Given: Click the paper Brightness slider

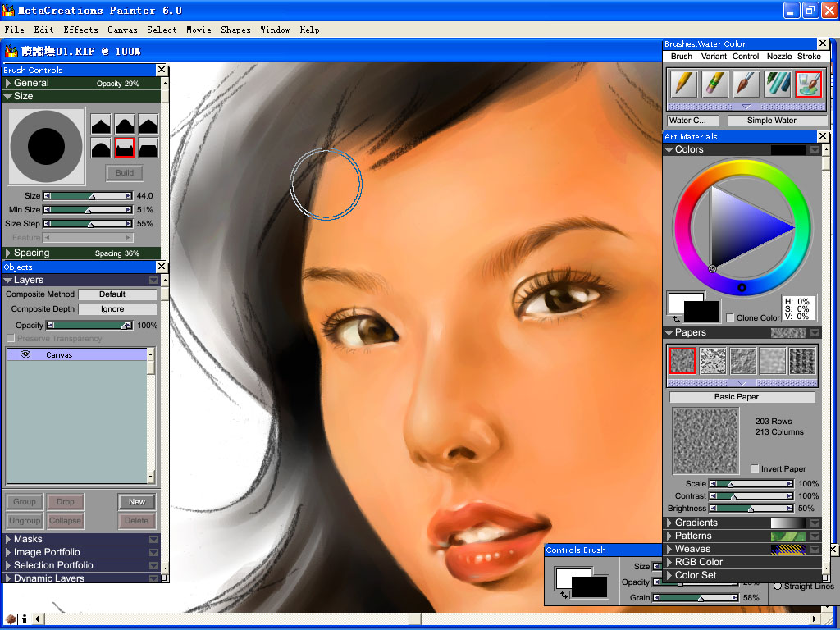Looking at the screenshot, I should tap(751, 509).
